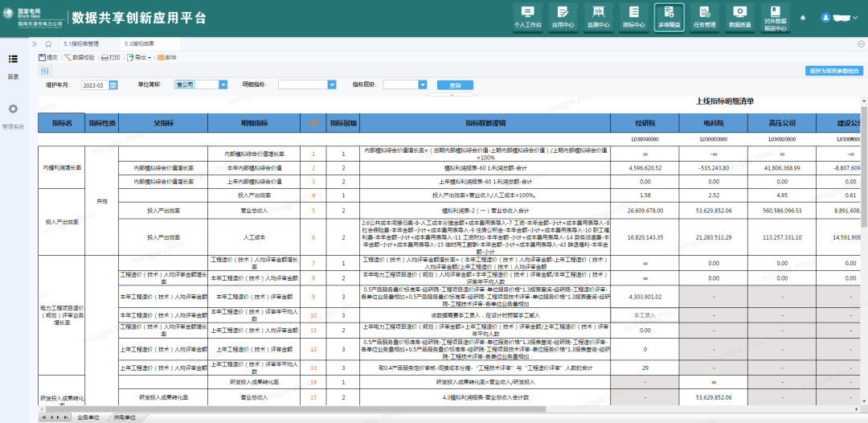Click 保存为常用参数组合 button

click(834, 71)
